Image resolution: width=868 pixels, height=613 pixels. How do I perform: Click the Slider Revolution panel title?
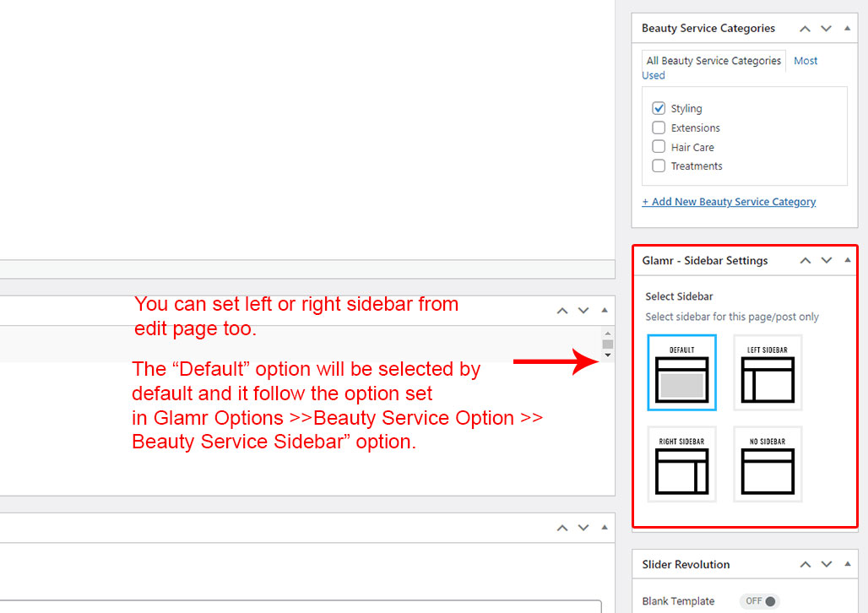click(686, 564)
